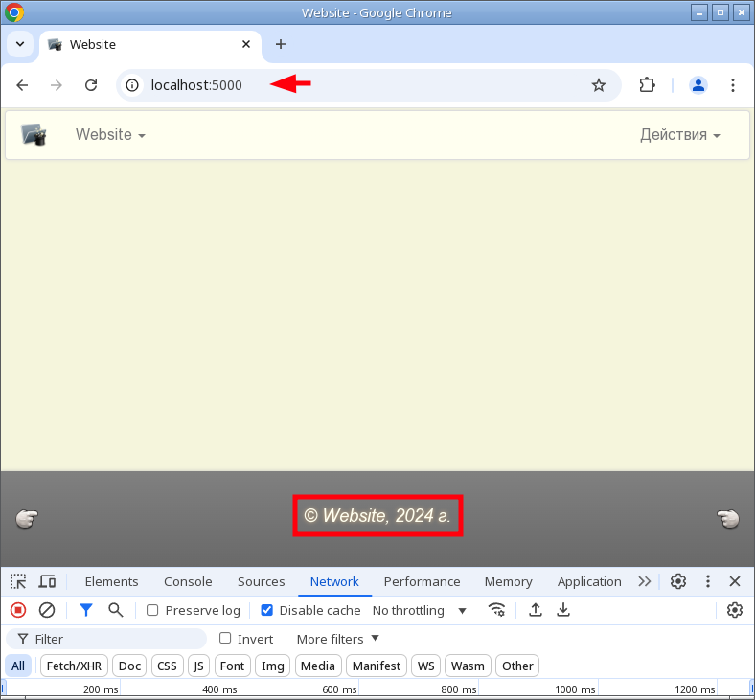Toggle the network filter funnel icon
This screenshot has width=755, height=700.
pos(85,611)
